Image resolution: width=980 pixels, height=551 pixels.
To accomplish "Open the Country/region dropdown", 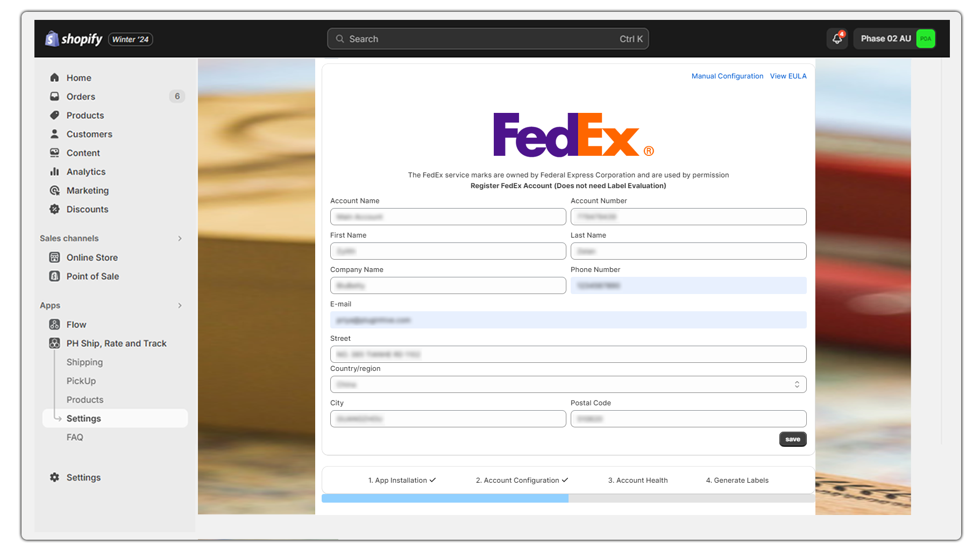I will pos(568,384).
